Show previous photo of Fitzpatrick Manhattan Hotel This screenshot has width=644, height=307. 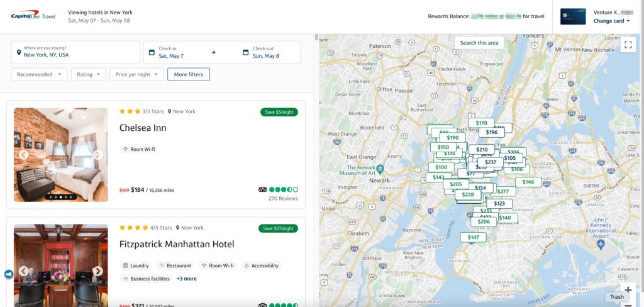click(24, 271)
